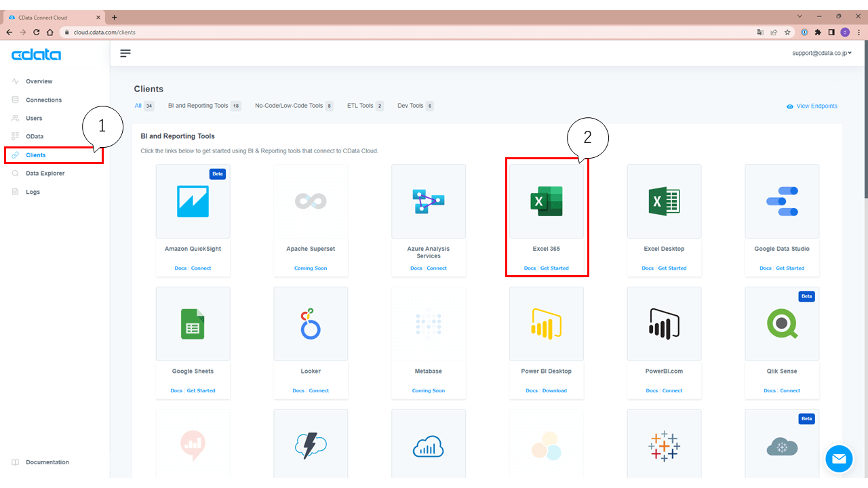Click the browser address bar URL
This screenshot has width=868, height=488.
[x=104, y=32]
